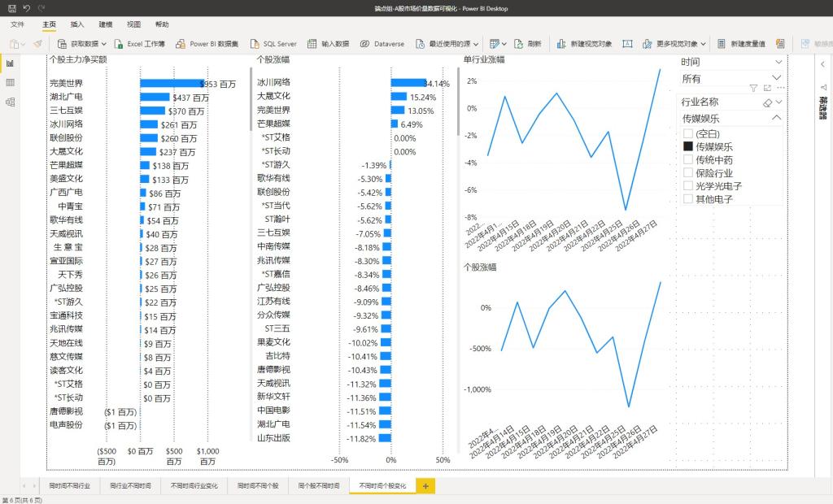Click the filter funnel icon above slicer
833x504 pixels.
(x=753, y=88)
